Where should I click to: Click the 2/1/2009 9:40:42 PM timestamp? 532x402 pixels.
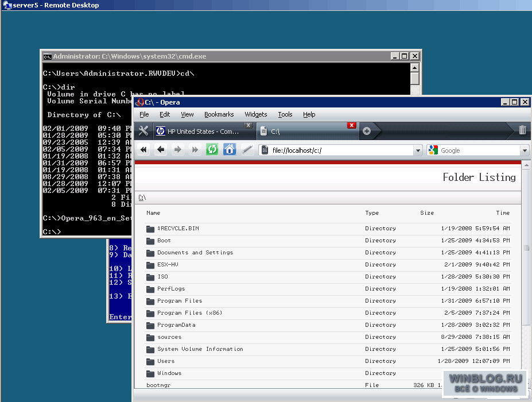[477, 265]
